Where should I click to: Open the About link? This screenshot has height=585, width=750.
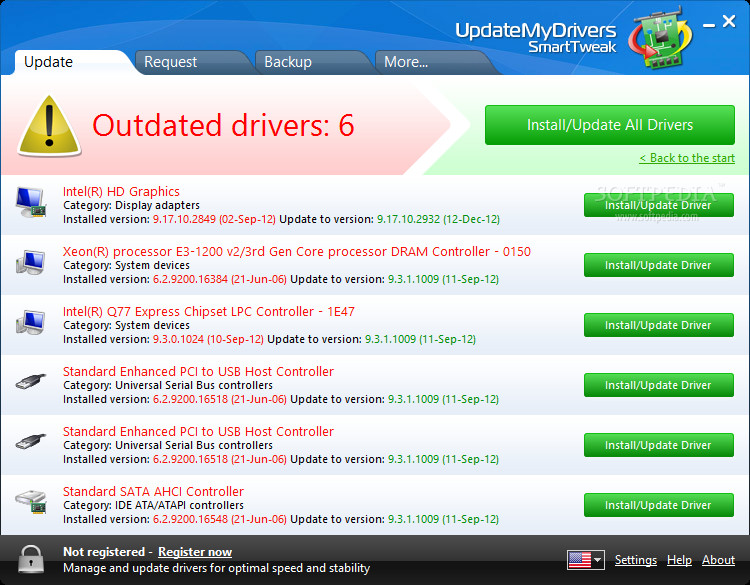(x=718, y=560)
